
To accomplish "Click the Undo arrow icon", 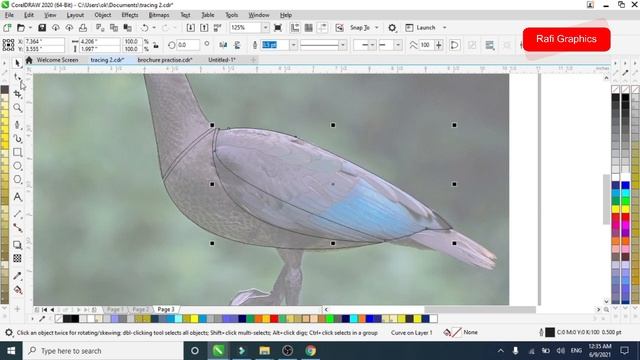I will 144,28.
